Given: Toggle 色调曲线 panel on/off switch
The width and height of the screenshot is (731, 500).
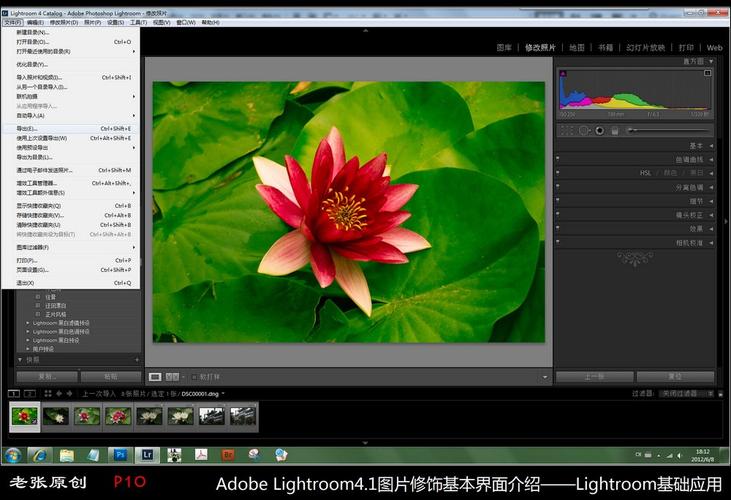Looking at the screenshot, I should click(558, 158).
